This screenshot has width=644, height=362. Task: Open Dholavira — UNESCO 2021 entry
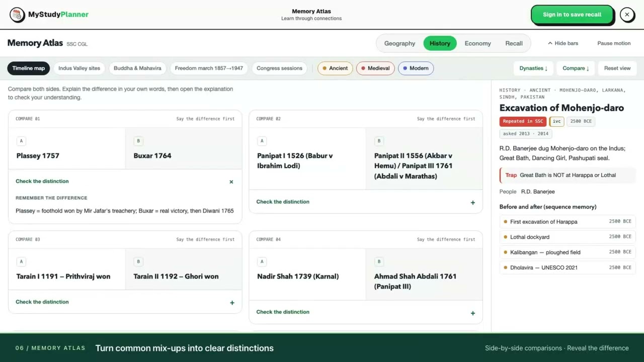tap(568, 267)
